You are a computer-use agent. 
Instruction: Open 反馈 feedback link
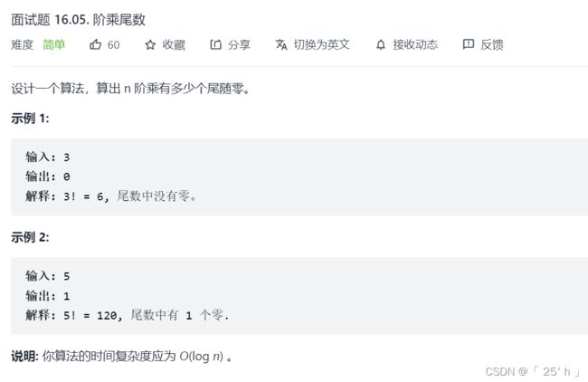click(x=492, y=44)
